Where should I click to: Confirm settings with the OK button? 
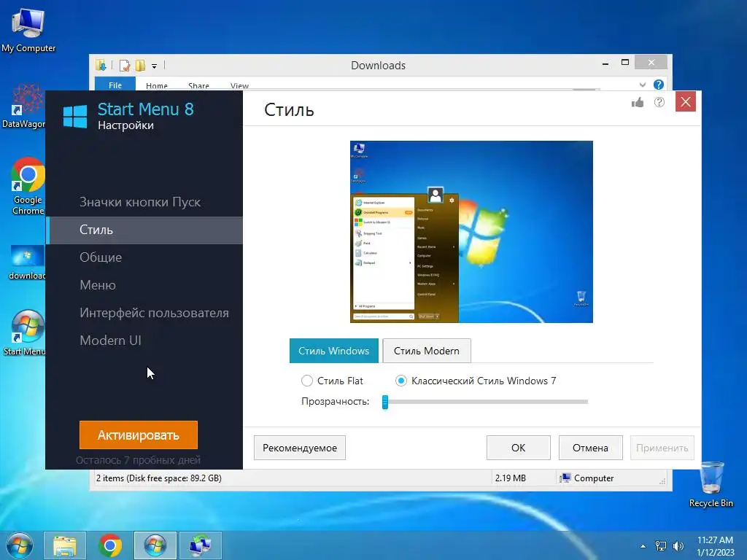pos(519,448)
